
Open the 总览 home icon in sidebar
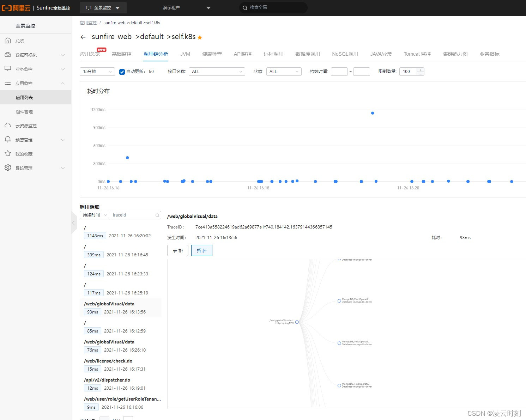click(x=8, y=41)
